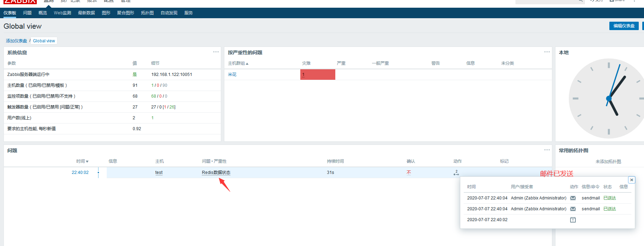
Task: Click the red disaster severity cell
Action: coord(317,75)
